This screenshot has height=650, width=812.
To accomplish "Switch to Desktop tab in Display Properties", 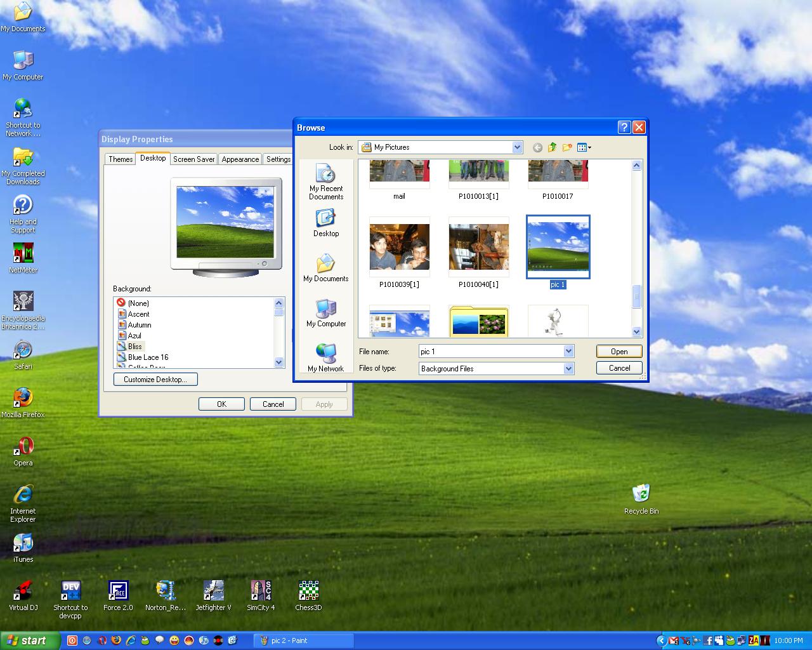I will coord(153,158).
